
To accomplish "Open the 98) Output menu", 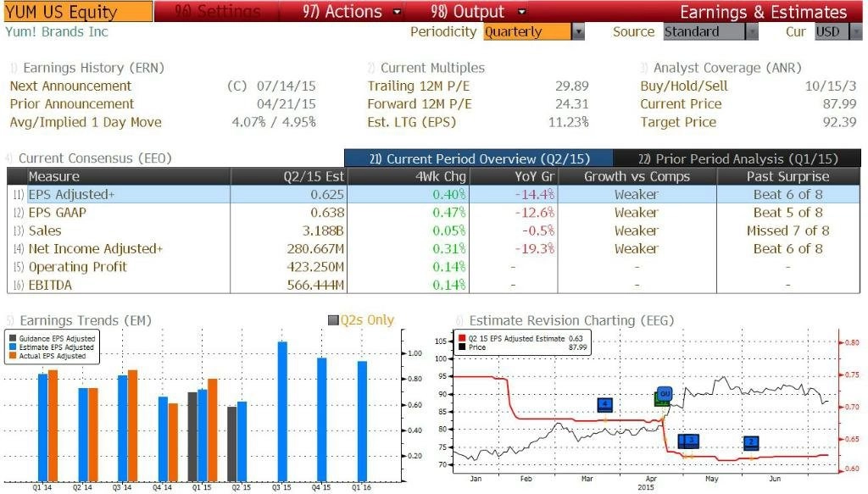I will coord(468,12).
